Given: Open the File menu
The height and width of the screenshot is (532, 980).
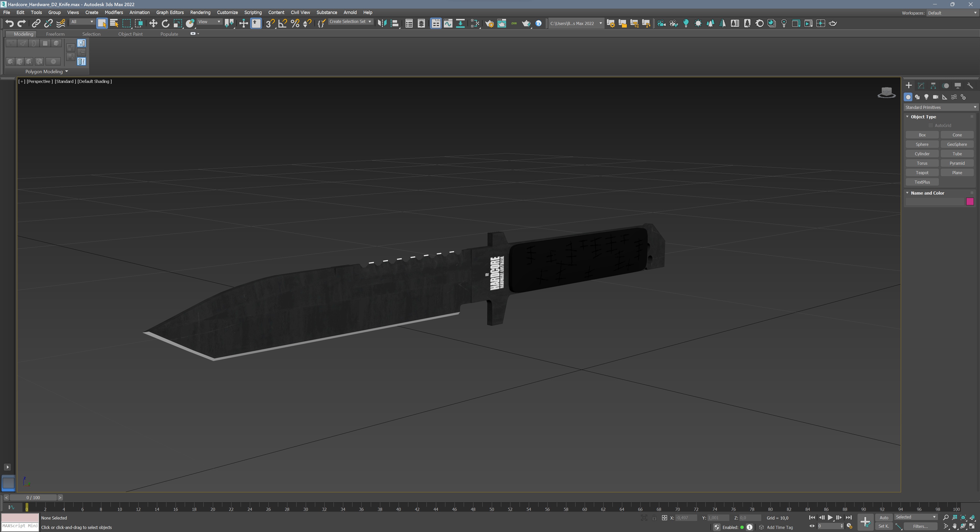Looking at the screenshot, I should [6, 12].
